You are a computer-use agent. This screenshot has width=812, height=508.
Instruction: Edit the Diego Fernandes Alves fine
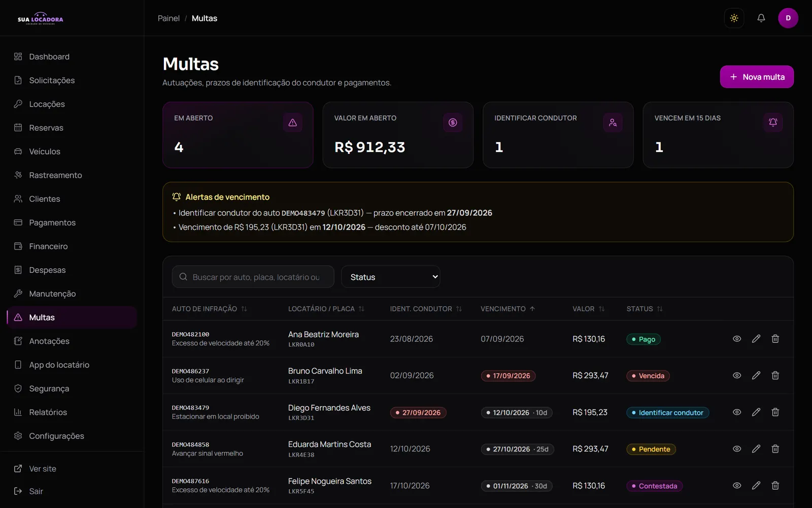coord(756,412)
